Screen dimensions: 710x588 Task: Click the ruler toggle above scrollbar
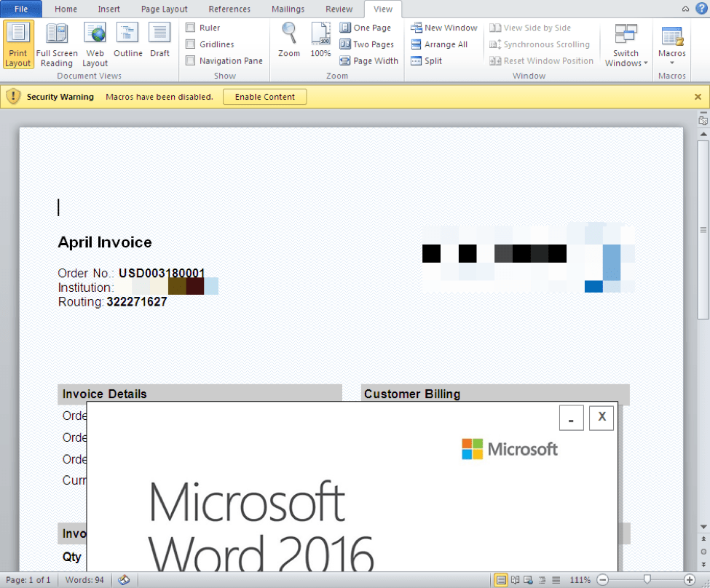click(703, 120)
